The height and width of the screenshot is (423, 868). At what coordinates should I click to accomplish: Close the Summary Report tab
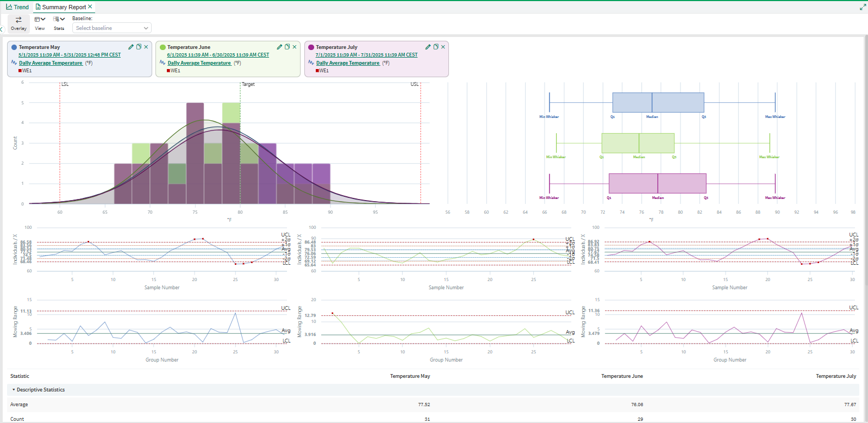(x=90, y=7)
